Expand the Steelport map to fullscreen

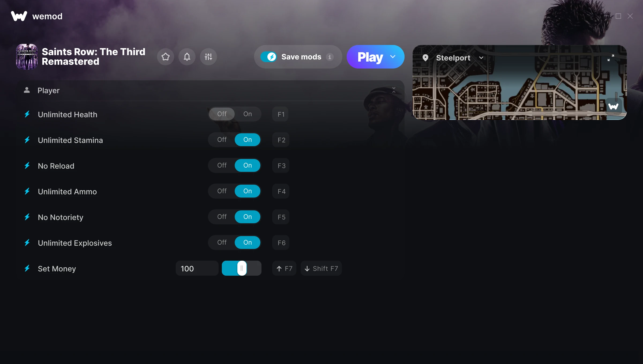[x=611, y=58]
